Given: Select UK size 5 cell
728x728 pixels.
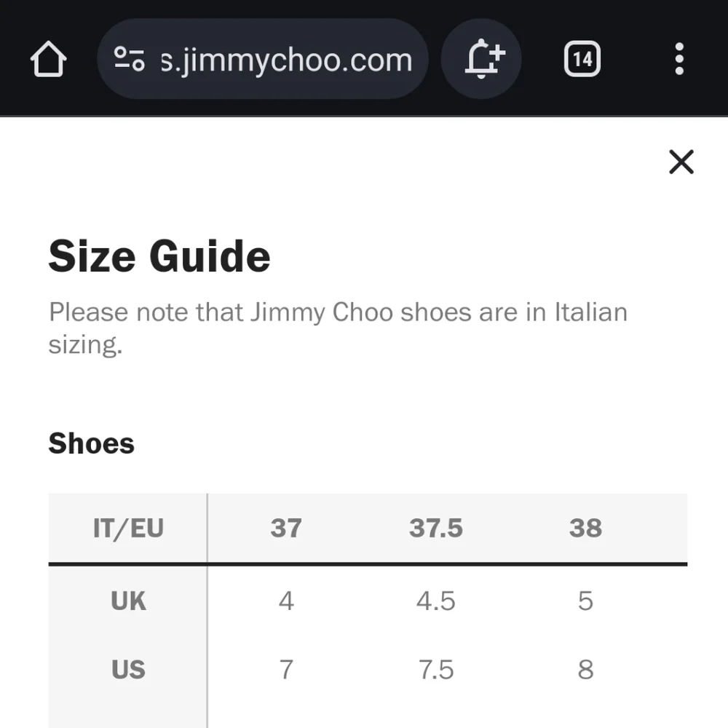Looking at the screenshot, I should tap(585, 601).
